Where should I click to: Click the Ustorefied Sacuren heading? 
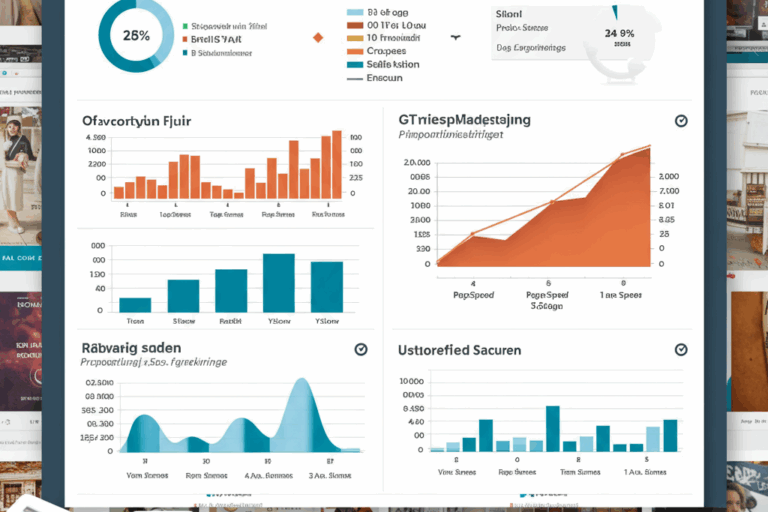tap(459, 350)
